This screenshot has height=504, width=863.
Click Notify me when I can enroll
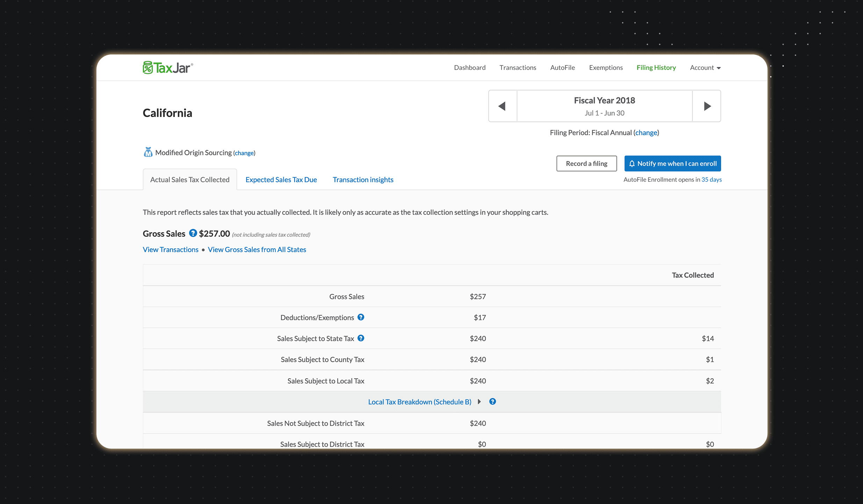(x=673, y=163)
